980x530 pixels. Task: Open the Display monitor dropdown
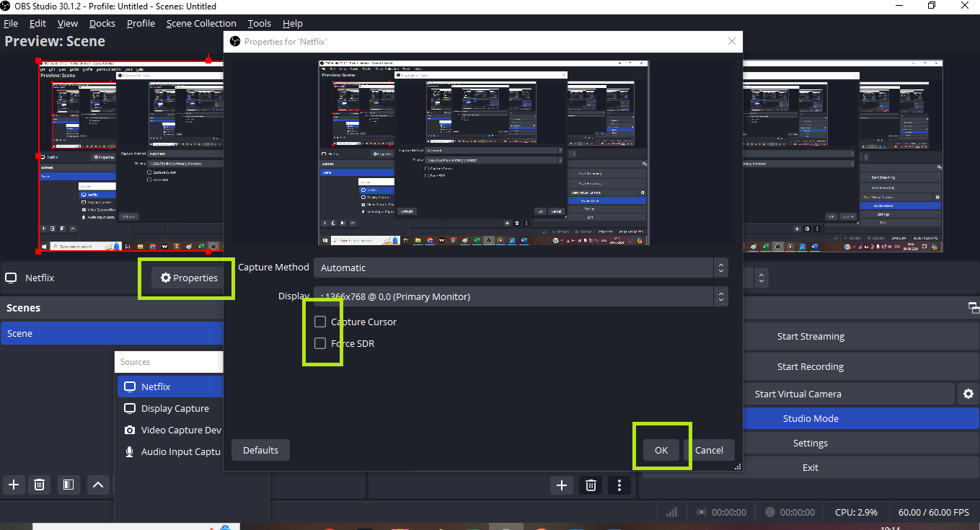[x=521, y=296]
